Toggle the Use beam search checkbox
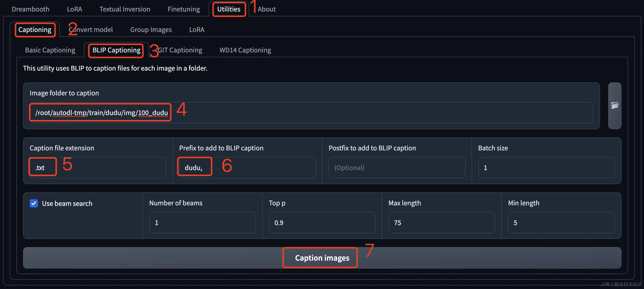644x289 pixels. (x=34, y=203)
